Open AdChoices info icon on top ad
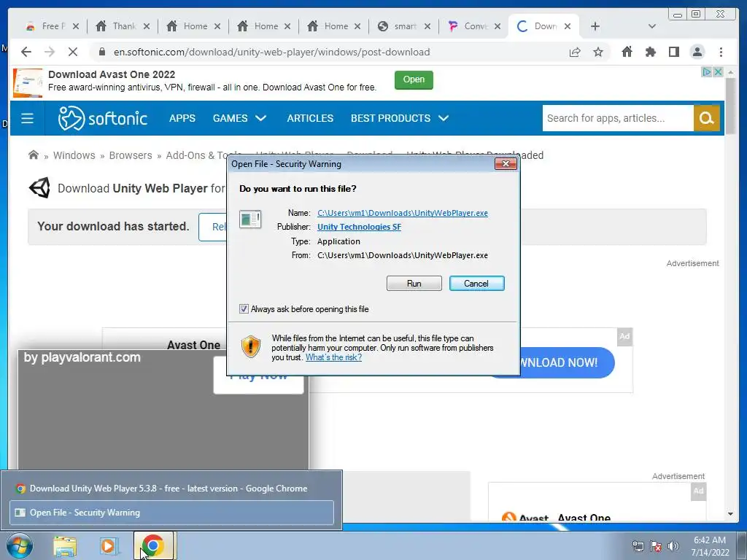This screenshot has height=560, width=747. 707,72
